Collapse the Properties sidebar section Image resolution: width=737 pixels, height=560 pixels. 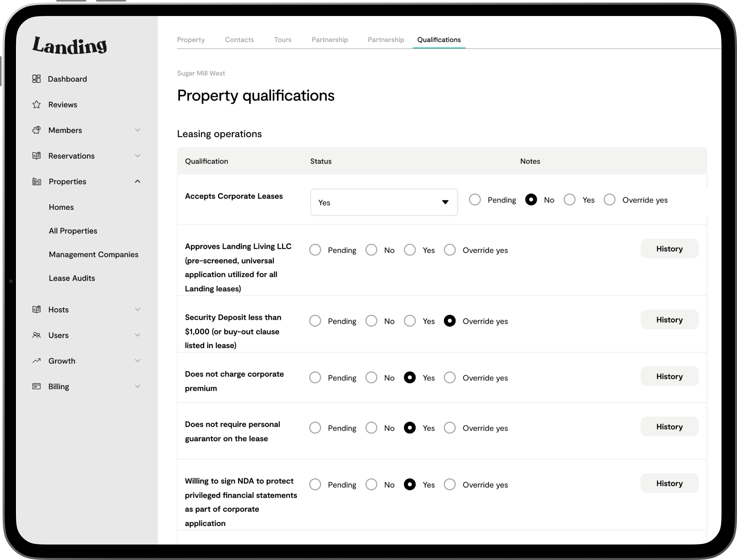137,181
